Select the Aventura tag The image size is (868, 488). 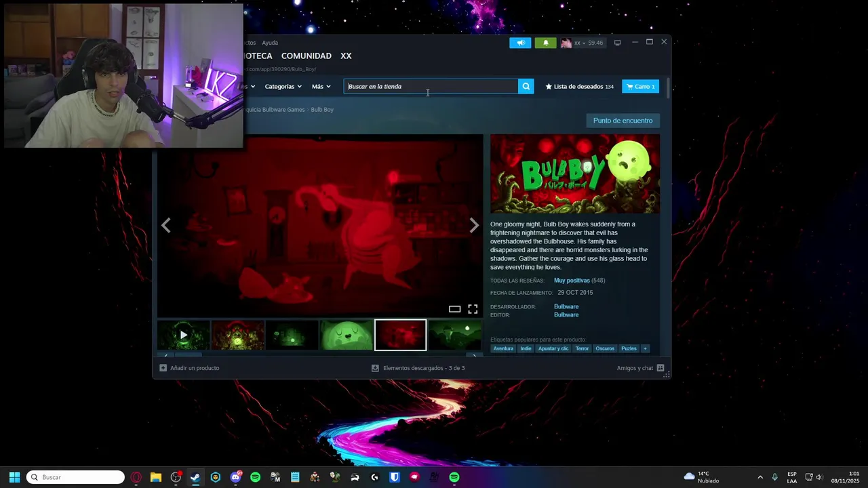point(503,348)
